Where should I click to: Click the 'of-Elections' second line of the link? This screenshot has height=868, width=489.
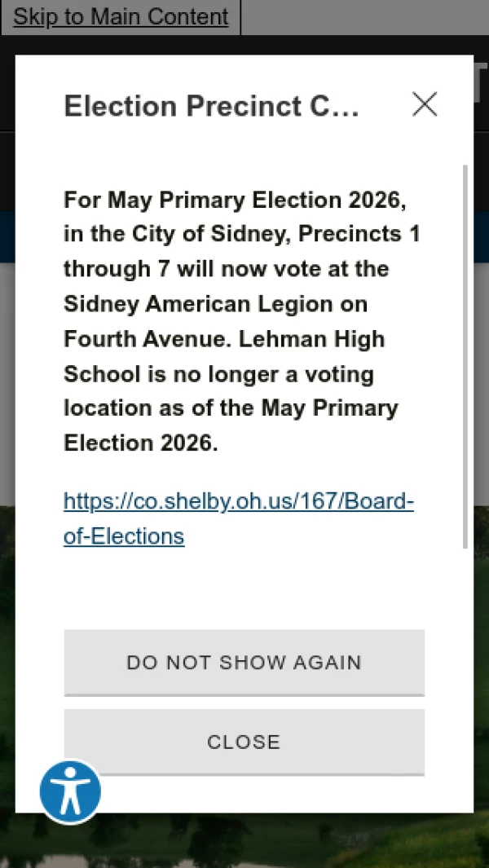[124, 536]
